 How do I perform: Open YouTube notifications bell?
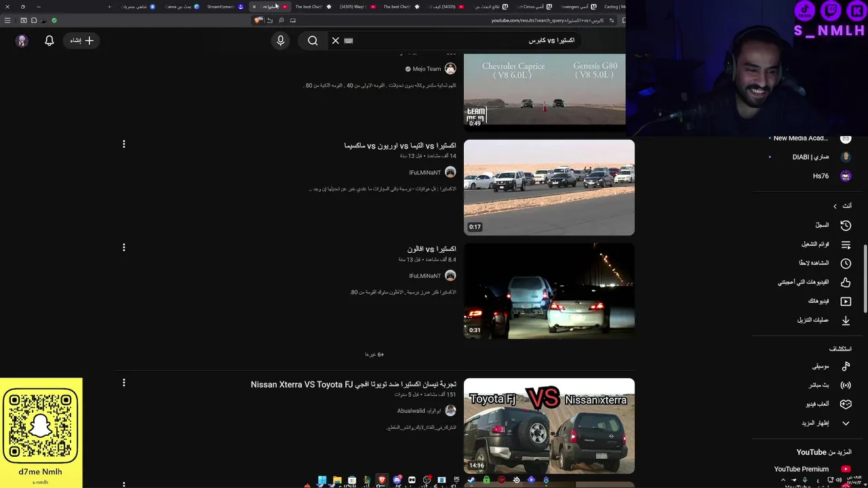pyautogui.click(x=49, y=41)
